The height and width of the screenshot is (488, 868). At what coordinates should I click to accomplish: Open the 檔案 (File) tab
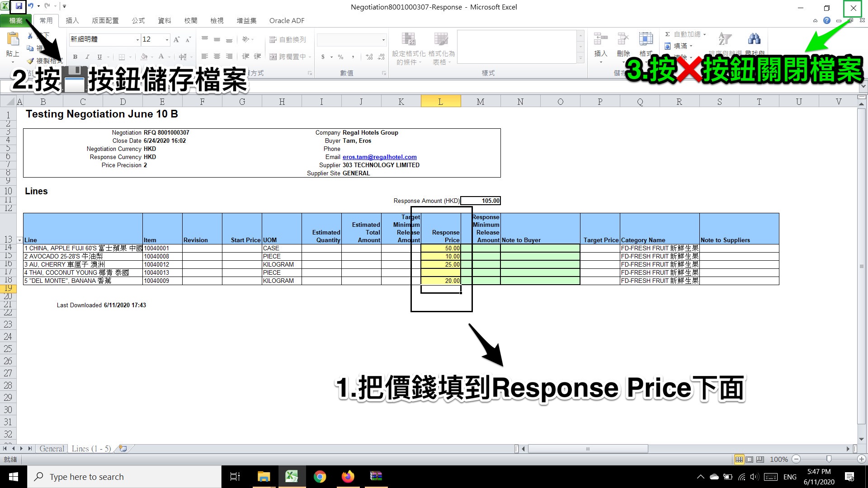[x=16, y=20]
